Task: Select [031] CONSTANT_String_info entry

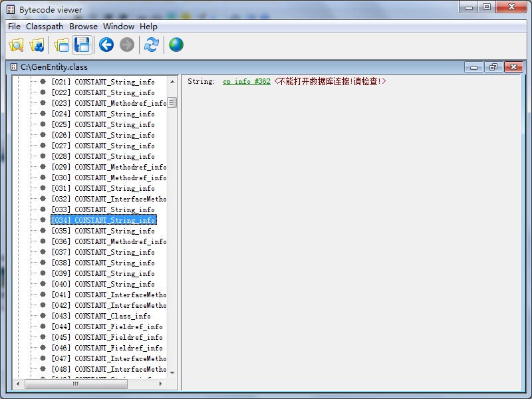Action: pyautogui.click(x=103, y=188)
